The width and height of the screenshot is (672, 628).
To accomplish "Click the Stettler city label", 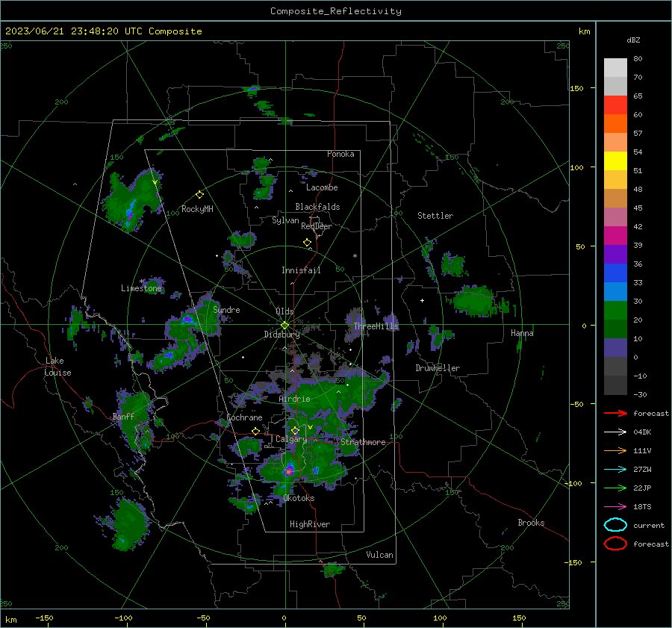I will (435, 216).
